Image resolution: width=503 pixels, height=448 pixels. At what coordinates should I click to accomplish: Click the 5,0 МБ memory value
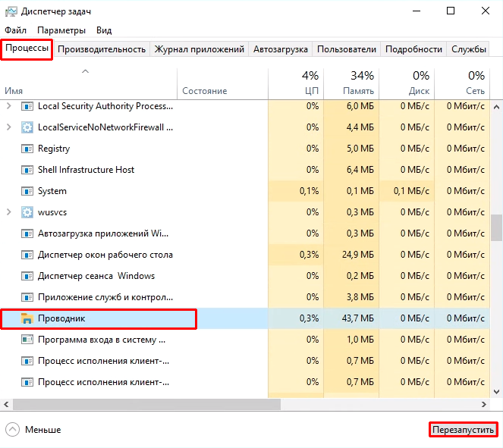(360, 149)
